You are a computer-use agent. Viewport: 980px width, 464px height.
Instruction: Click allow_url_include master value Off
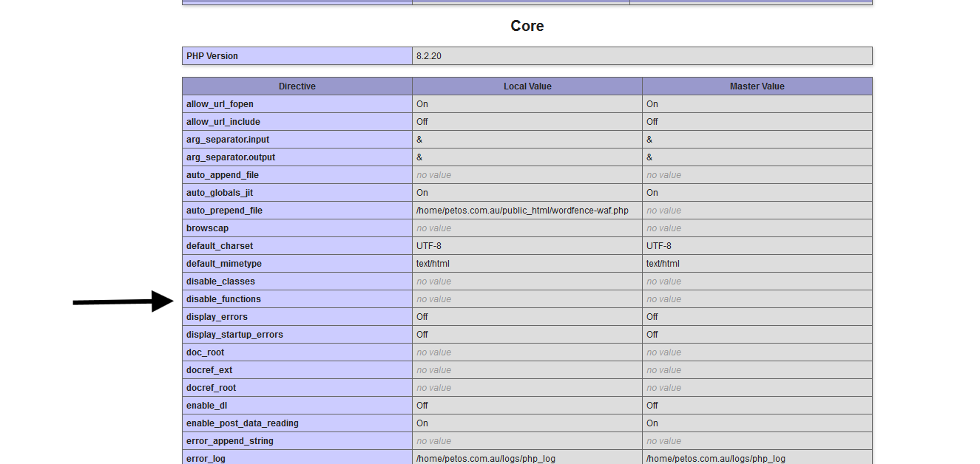coord(652,122)
